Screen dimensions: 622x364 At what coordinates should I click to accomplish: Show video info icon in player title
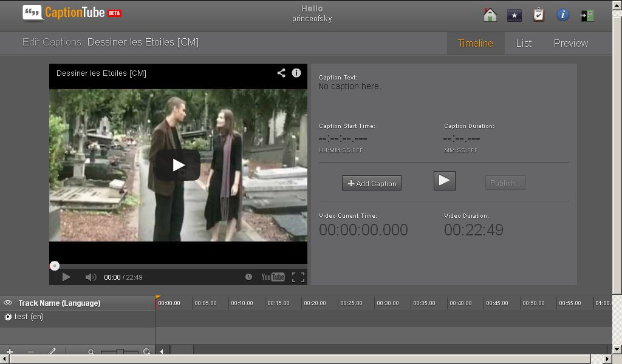[296, 73]
